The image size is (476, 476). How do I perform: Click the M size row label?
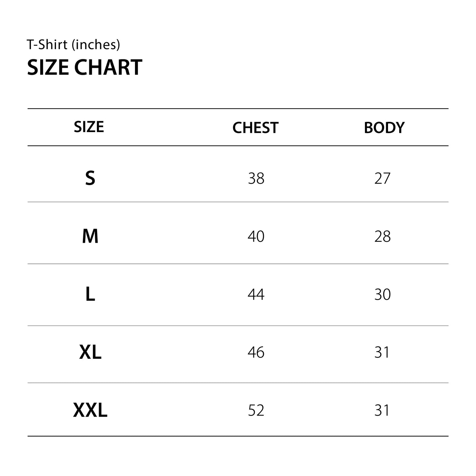tap(90, 236)
